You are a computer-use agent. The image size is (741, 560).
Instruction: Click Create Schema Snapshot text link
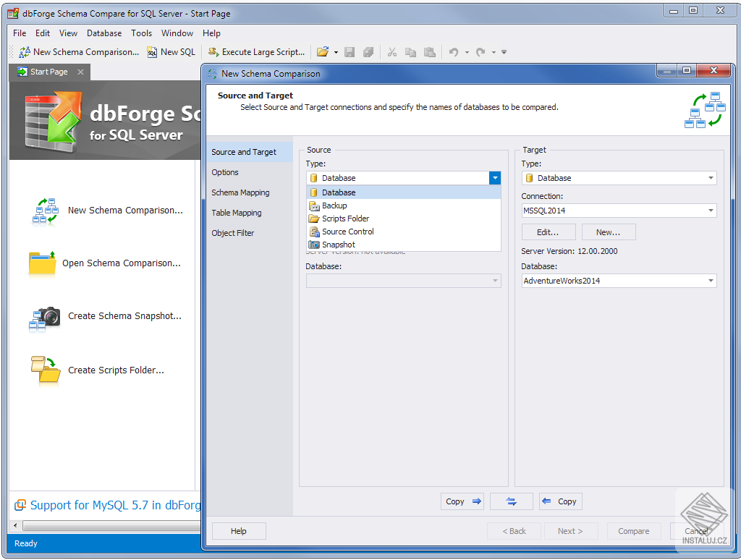coord(124,316)
